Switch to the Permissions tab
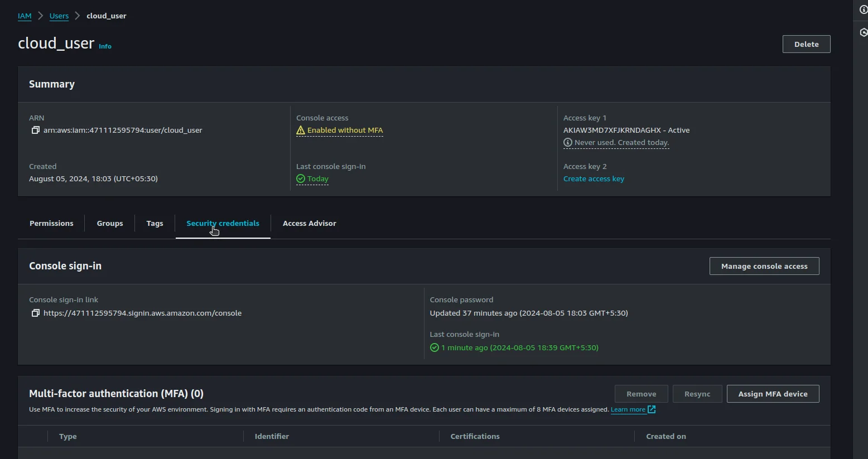The image size is (868, 459). point(51,223)
